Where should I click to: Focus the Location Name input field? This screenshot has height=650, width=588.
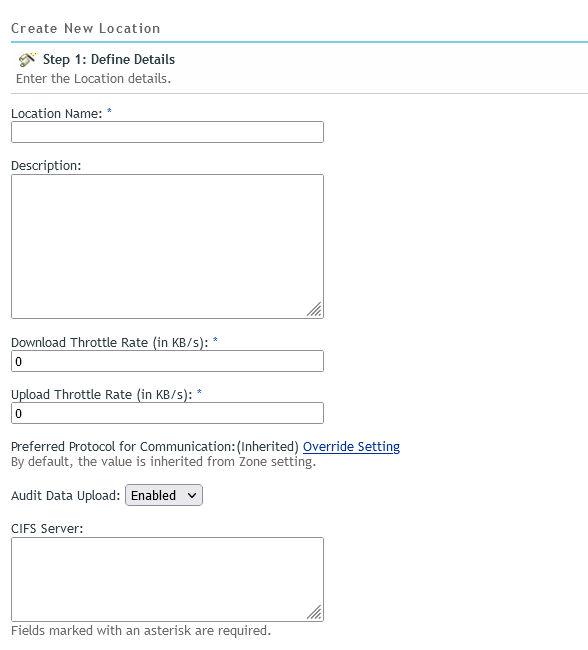pos(167,132)
